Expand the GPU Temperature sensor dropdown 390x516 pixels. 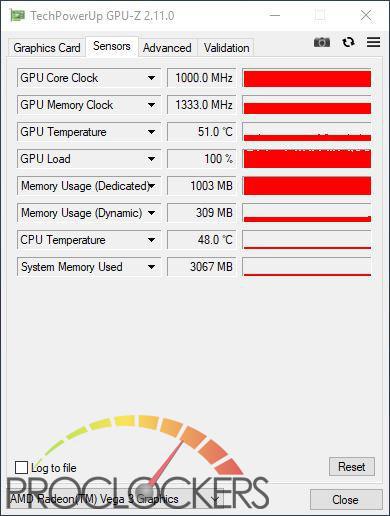tap(151, 132)
